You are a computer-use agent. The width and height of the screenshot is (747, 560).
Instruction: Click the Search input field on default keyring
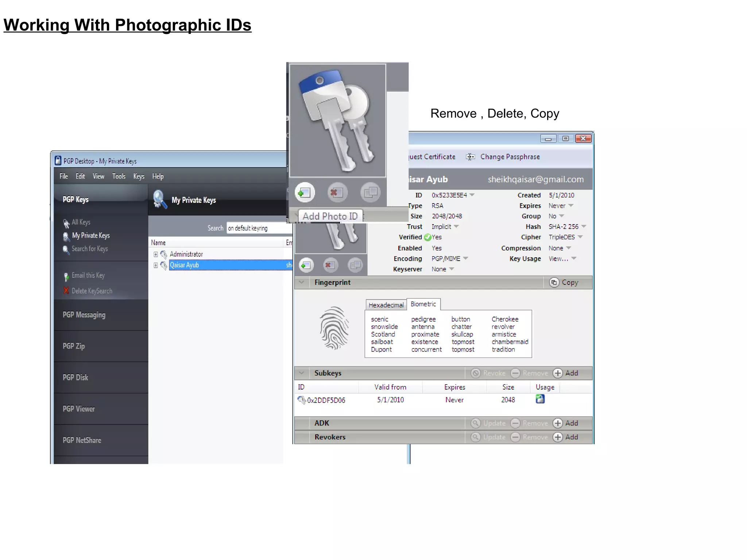click(259, 228)
